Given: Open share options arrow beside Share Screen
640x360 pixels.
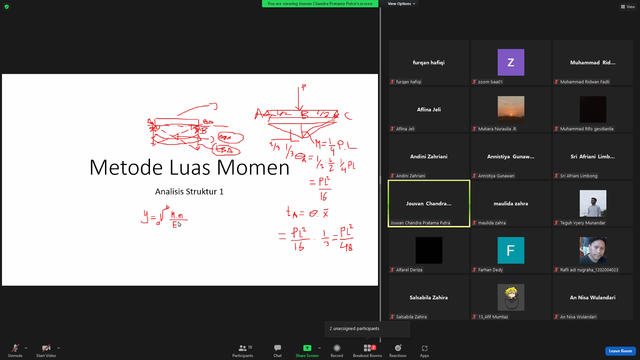Looking at the screenshot, I should 319,348.
